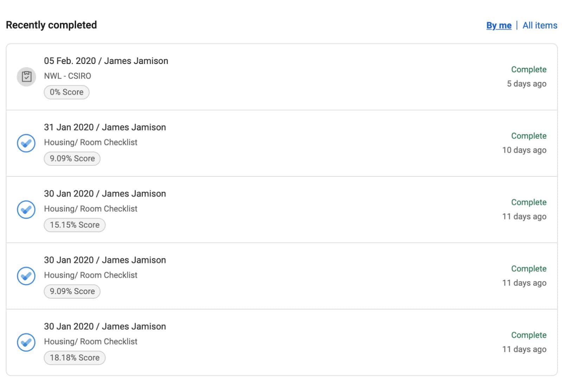Click checkmark icon beside 15.15% Score item

26,209
